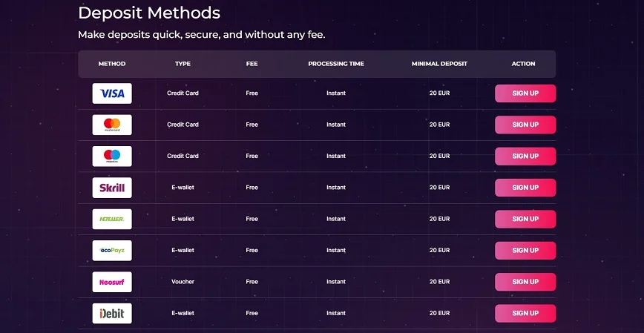The image size is (644, 333).
Task: Click the Method column header
Action: [x=112, y=64]
